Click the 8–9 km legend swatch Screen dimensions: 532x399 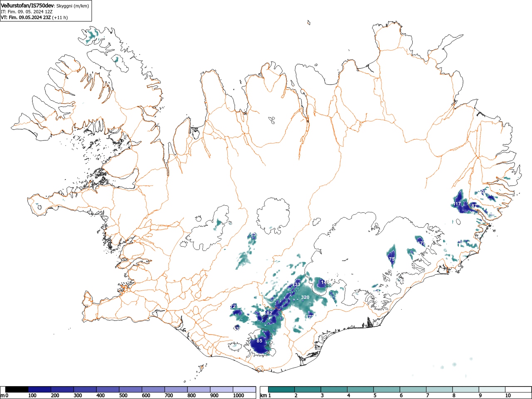(x=466, y=389)
